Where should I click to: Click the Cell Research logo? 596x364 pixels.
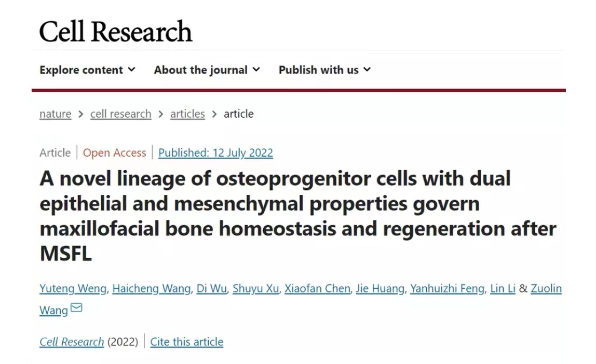115,32
